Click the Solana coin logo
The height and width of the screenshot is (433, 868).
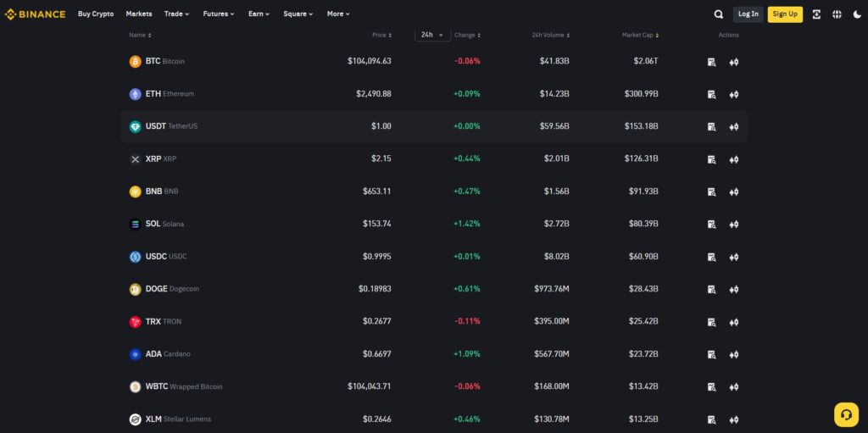135,225
